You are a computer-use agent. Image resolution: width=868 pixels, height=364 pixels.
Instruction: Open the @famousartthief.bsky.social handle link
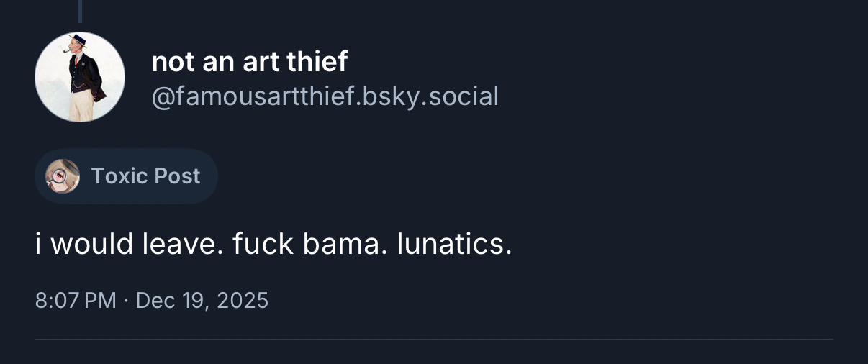[325, 96]
